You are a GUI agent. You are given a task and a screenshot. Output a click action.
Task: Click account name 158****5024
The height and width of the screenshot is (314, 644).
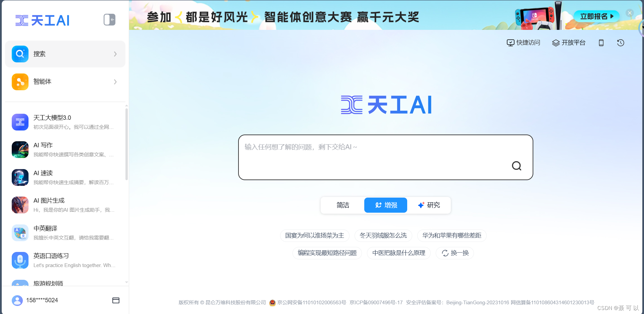point(42,300)
